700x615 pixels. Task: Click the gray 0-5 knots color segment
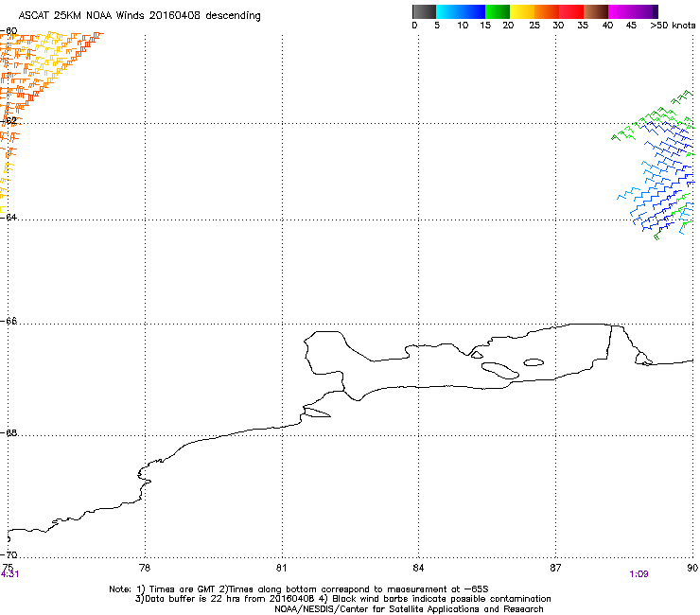424,11
